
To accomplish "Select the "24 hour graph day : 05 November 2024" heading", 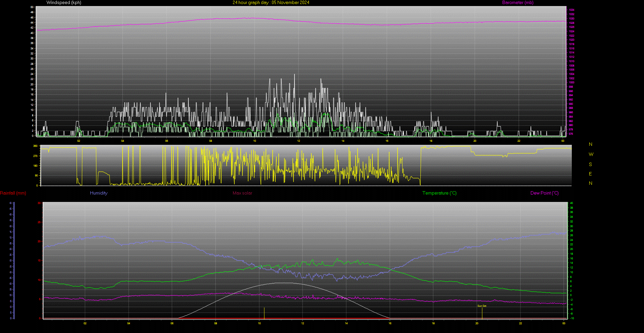I will 271,3.
